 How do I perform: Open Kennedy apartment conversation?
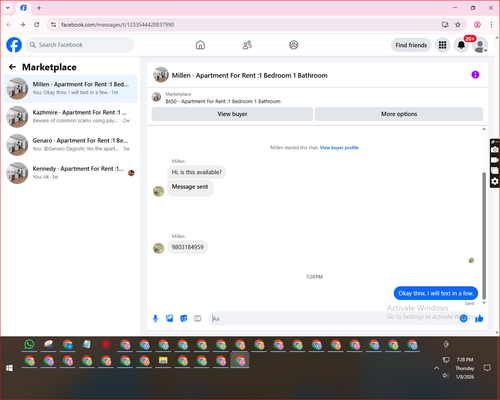coord(70,173)
